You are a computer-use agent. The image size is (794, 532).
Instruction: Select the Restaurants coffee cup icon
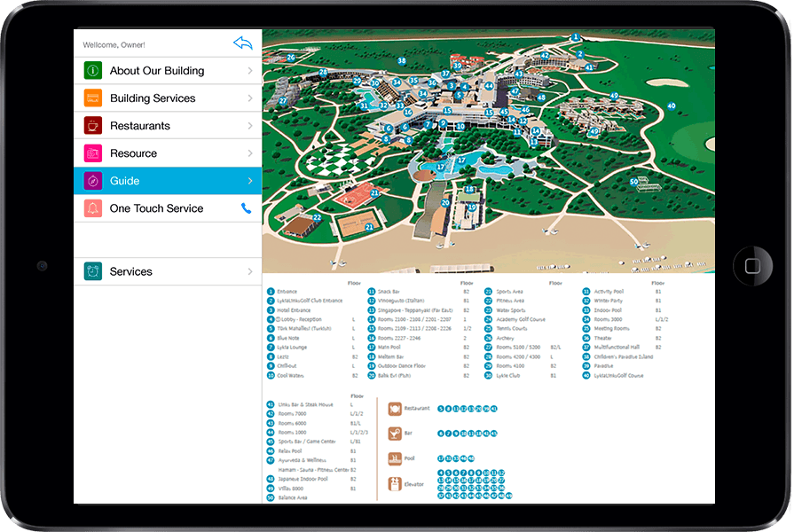[x=93, y=126]
